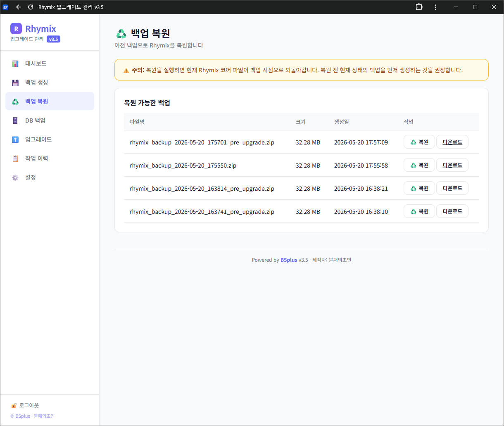
Task: Restore rhymix_backup_2026-05-20_175701_pre_upgrade.zip via 복원
Action: point(419,142)
